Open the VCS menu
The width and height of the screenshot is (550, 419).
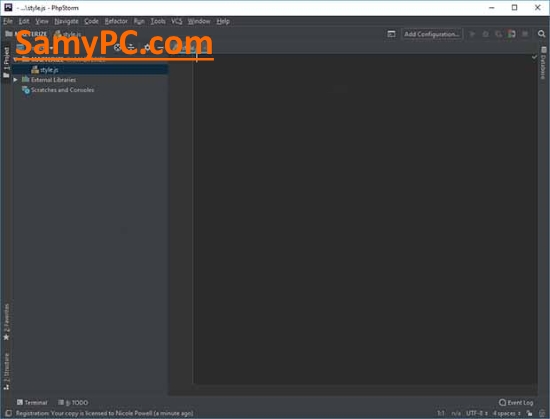[176, 21]
